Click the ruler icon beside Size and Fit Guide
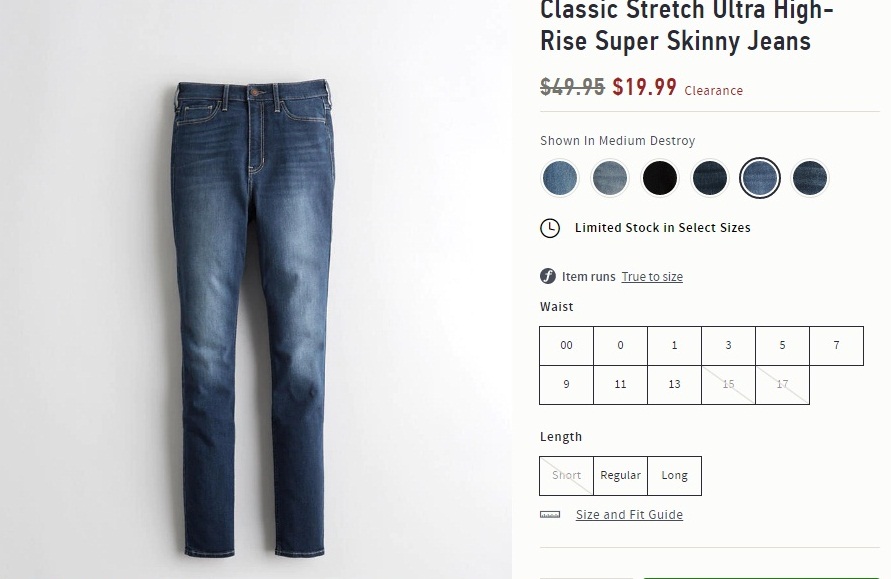The width and height of the screenshot is (891, 579). [550, 515]
